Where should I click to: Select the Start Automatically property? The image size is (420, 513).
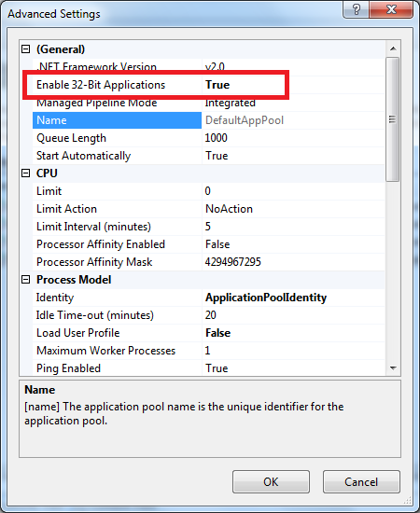pos(83,156)
